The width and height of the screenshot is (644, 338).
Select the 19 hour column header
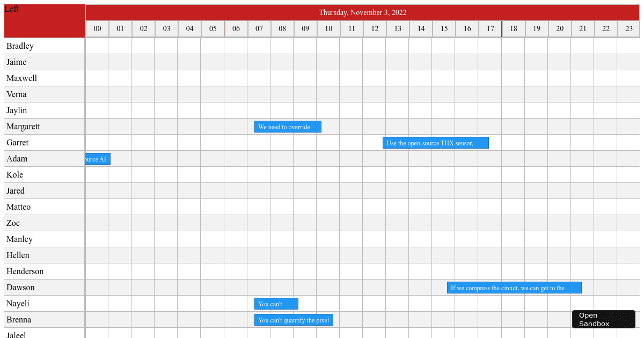point(537,29)
